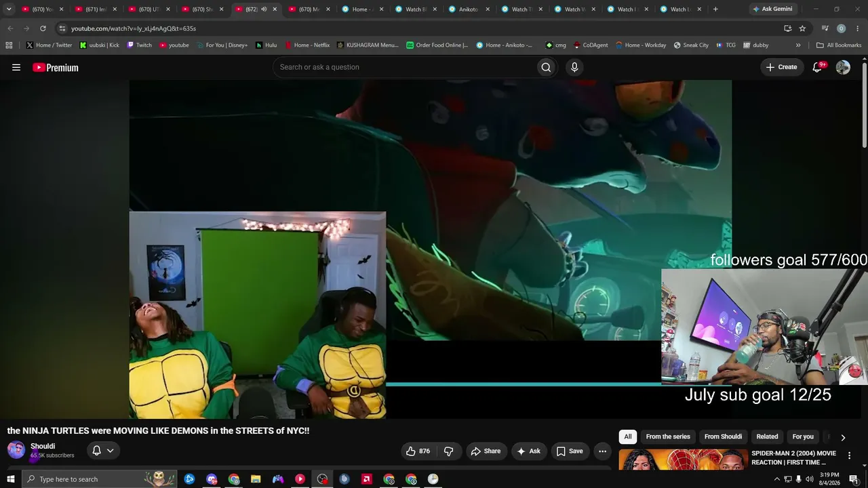Open Shouldi channel avatar
The width and height of the screenshot is (868, 488).
coord(16,450)
